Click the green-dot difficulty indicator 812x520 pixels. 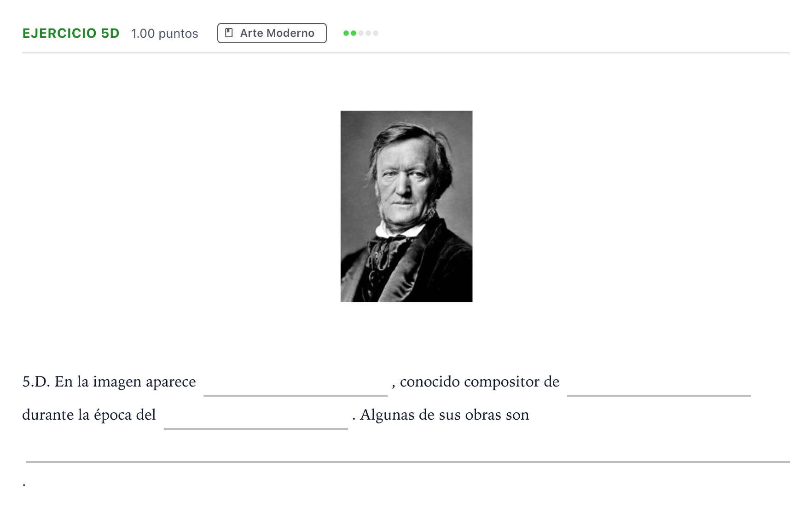(x=361, y=33)
